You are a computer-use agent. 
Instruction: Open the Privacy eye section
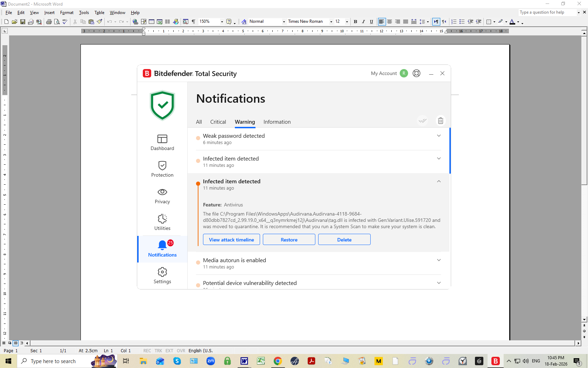coord(162,196)
